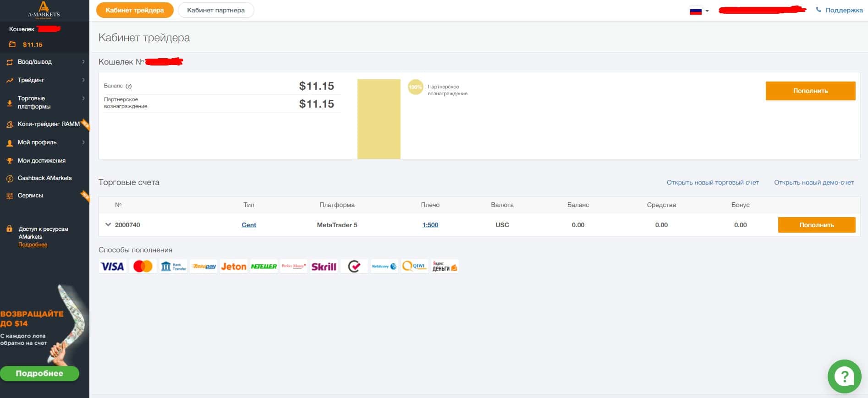This screenshot has width=868, height=398.
Task: Expand account 2000740 row details
Action: click(x=108, y=225)
